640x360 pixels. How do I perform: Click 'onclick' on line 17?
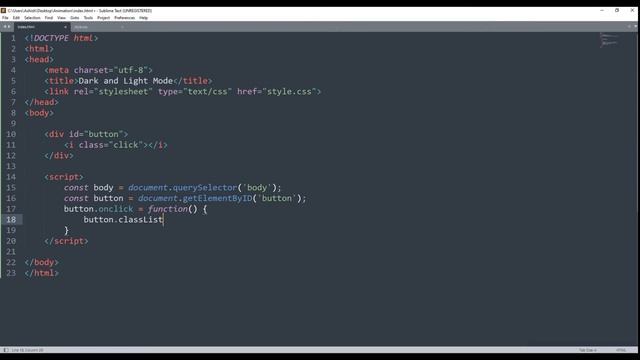(x=116, y=209)
